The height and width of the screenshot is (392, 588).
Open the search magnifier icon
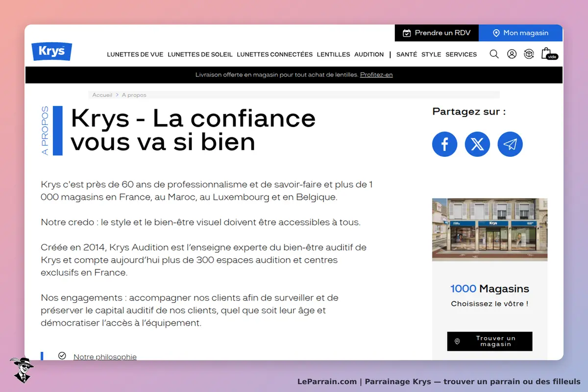click(x=494, y=54)
